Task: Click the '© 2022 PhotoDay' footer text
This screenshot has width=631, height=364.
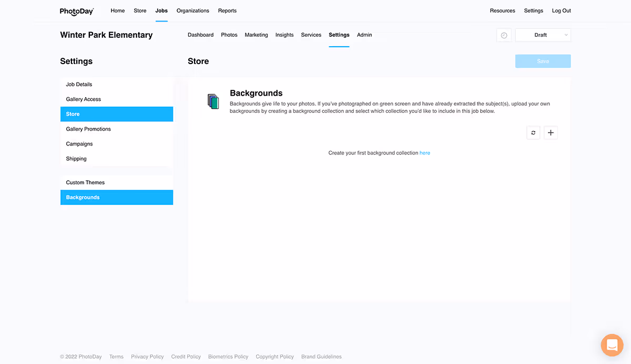Action: coord(81,357)
